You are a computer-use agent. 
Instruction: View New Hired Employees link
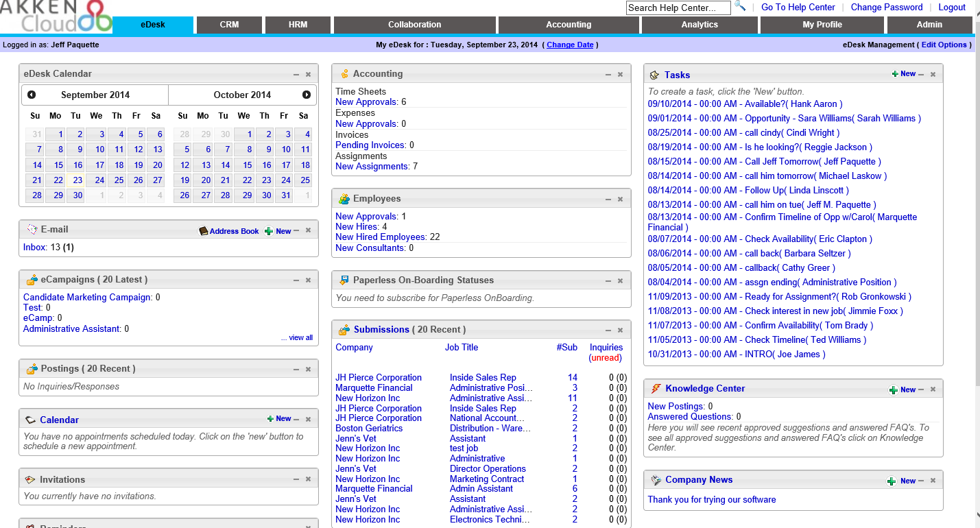click(381, 237)
